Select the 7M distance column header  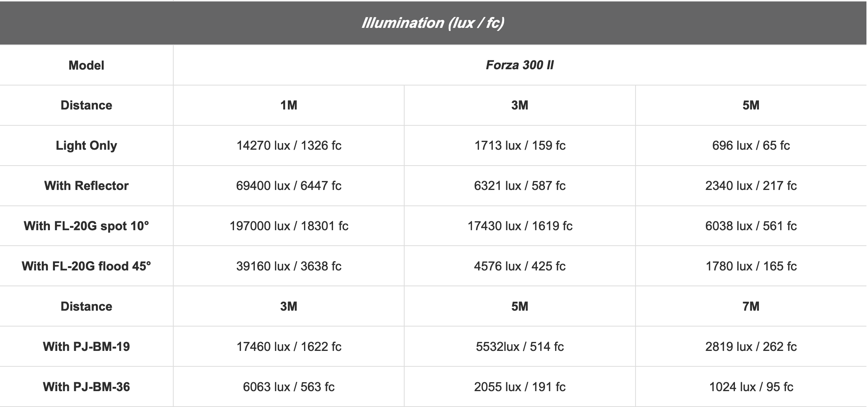click(x=751, y=306)
